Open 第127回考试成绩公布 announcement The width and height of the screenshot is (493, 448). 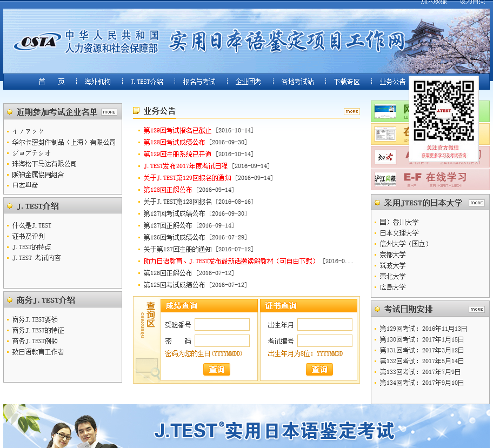pos(174,214)
